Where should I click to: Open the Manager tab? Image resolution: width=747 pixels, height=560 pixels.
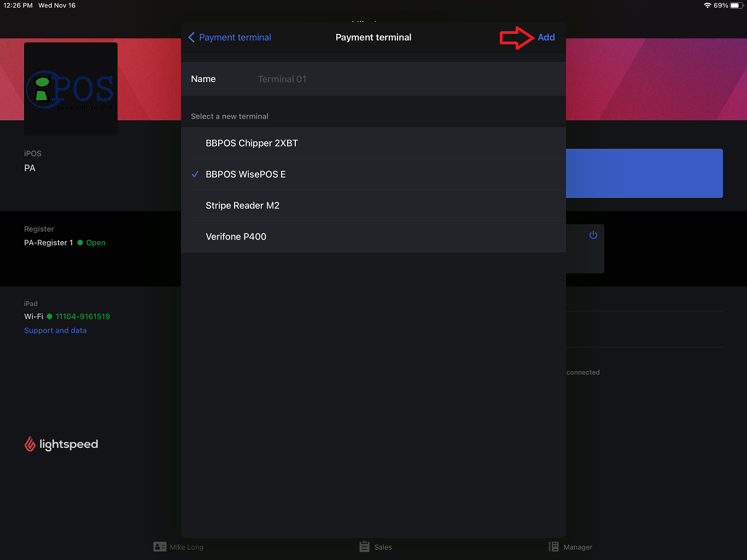pos(570,547)
